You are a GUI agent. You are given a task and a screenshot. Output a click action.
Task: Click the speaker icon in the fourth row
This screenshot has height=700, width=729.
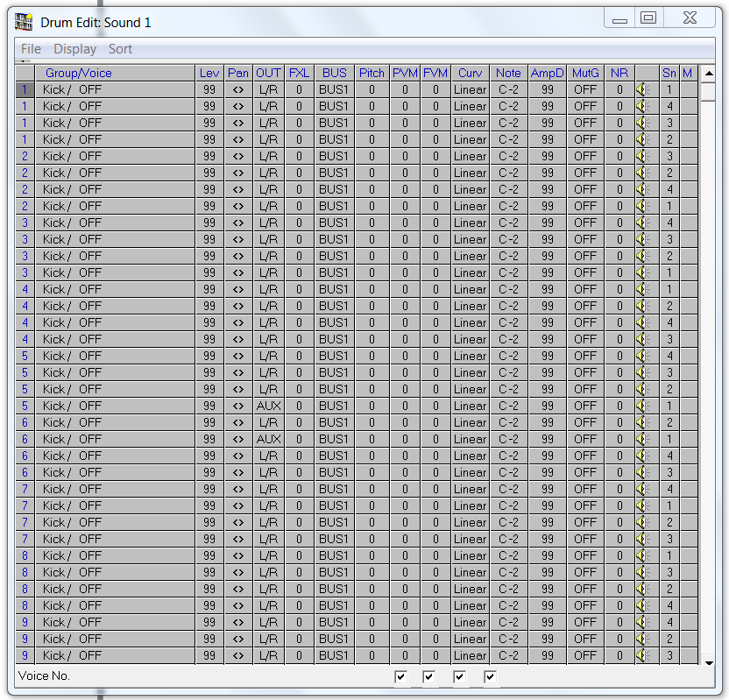[x=643, y=139]
